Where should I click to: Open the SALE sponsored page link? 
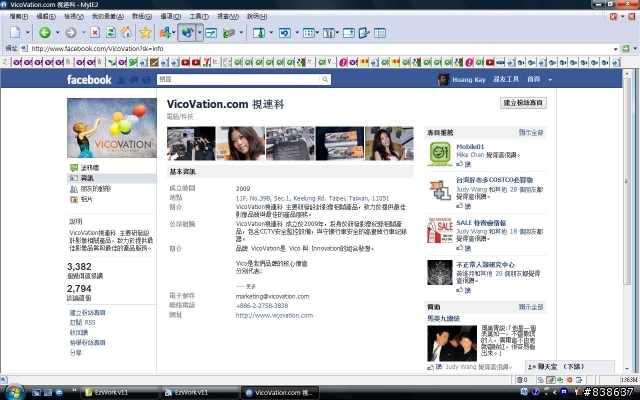tap(481, 223)
